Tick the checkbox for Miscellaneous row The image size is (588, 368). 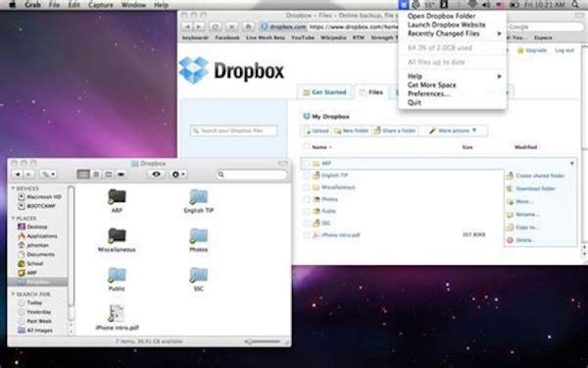click(x=307, y=187)
